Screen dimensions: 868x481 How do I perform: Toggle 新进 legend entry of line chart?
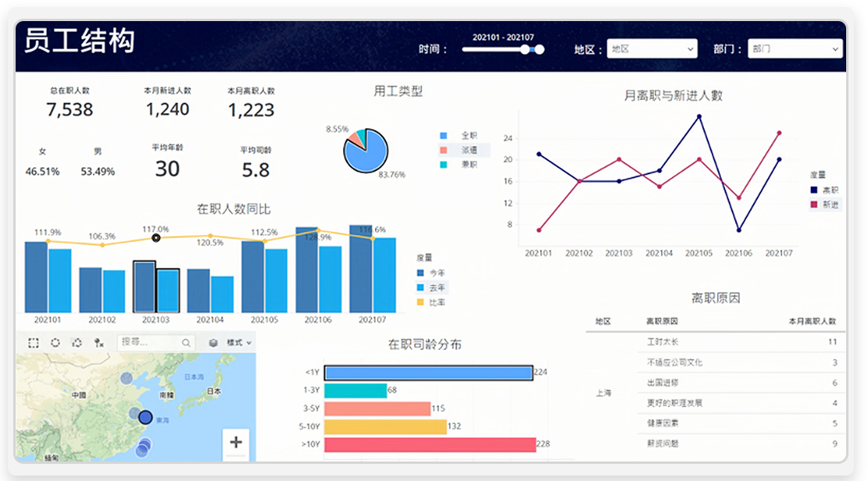(x=824, y=205)
